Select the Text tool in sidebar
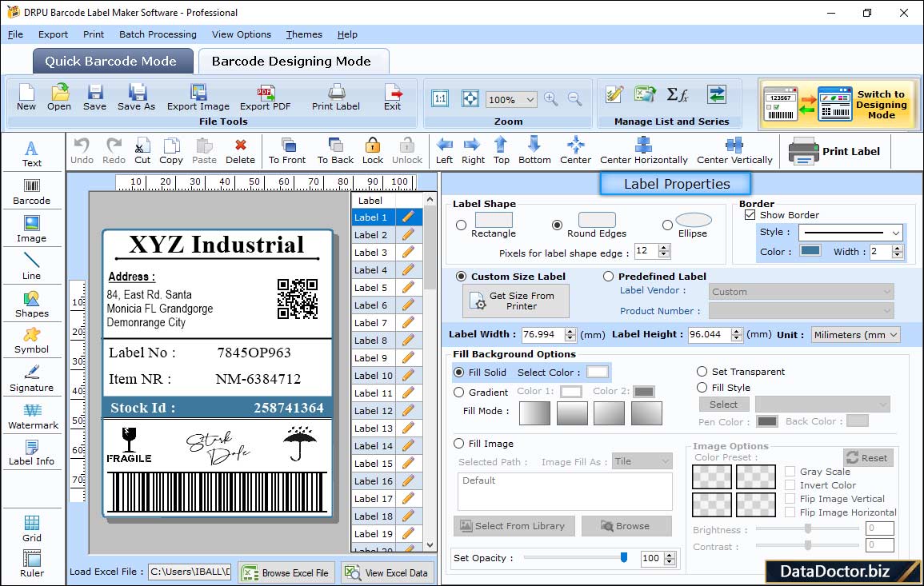924x586 pixels. pyautogui.click(x=32, y=153)
